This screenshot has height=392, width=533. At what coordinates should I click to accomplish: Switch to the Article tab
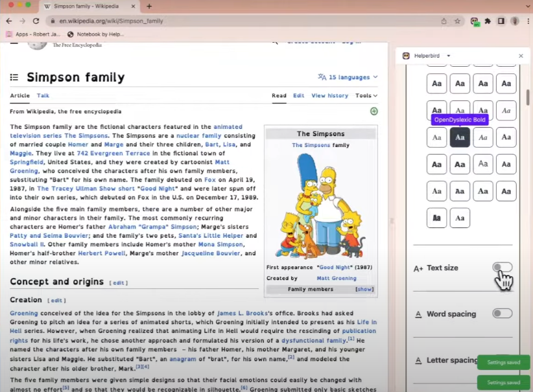pyautogui.click(x=19, y=95)
